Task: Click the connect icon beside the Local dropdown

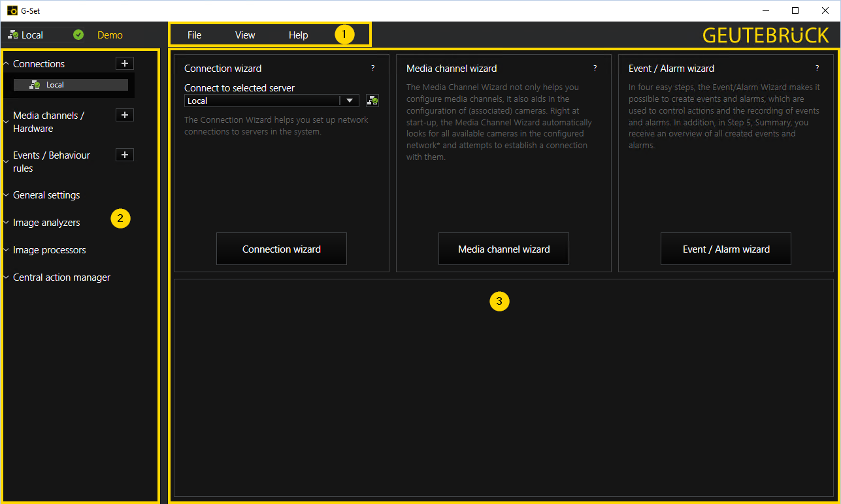Action: [x=372, y=101]
